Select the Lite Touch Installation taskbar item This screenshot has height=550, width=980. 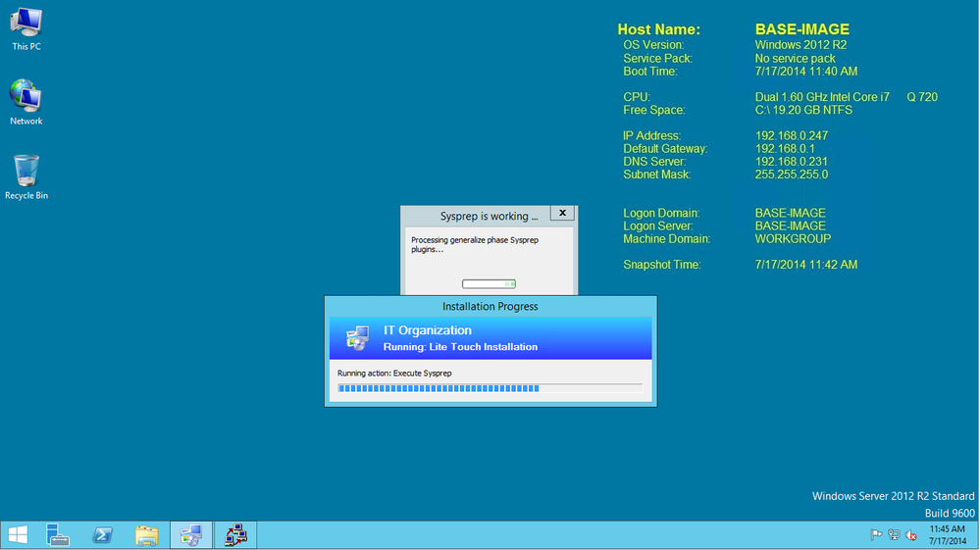[x=191, y=535]
